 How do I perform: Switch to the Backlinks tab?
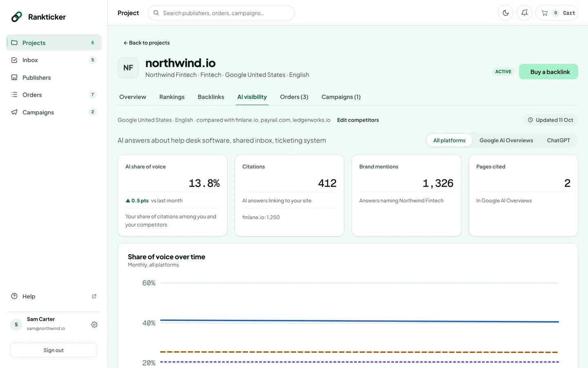click(x=211, y=97)
